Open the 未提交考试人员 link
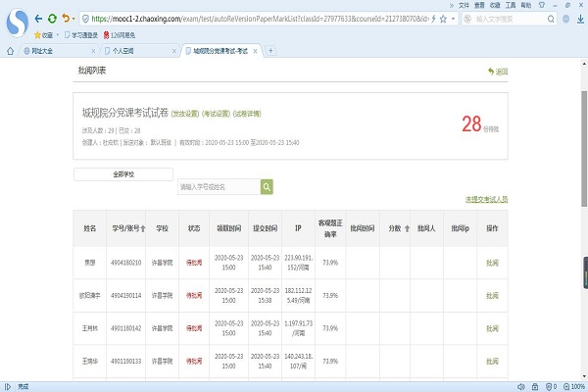 486,199
